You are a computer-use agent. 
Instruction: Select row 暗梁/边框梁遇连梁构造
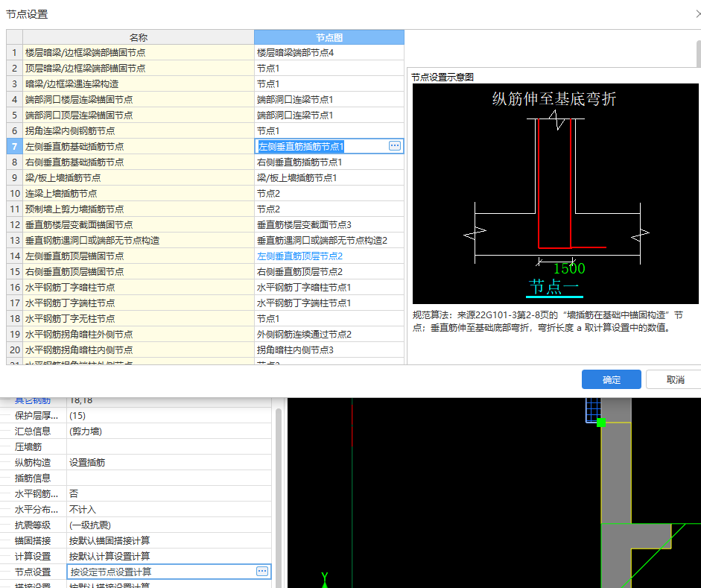[138, 84]
